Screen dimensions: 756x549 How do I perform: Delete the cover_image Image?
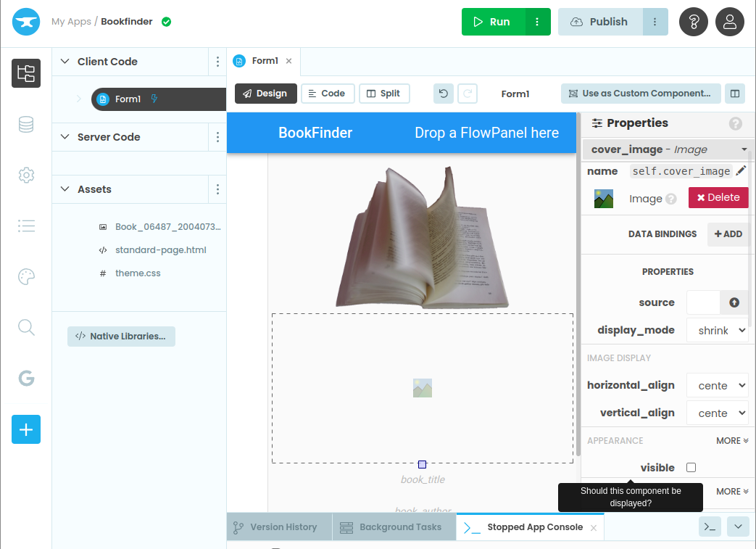tap(718, 197)
